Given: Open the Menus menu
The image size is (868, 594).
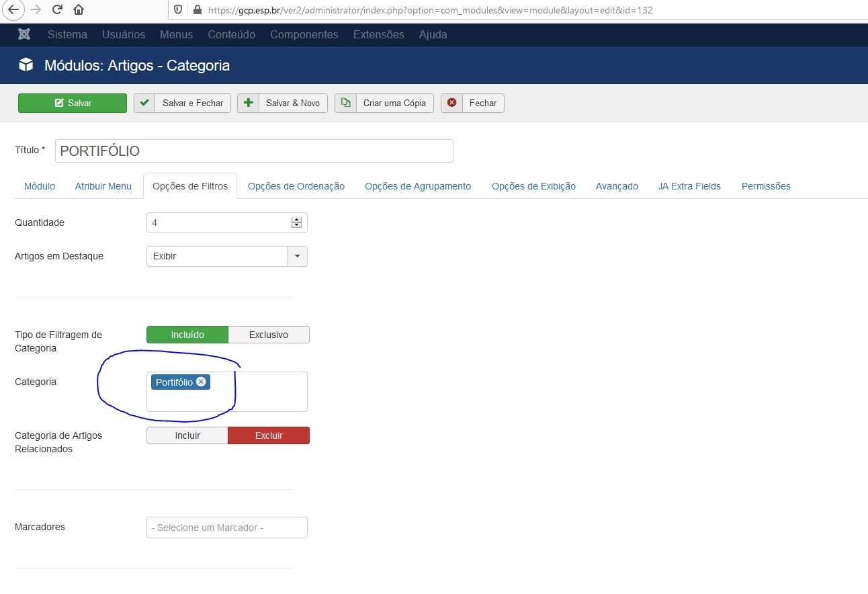Looking at the screenshot, I should pyautogui.click(x=176, y=34).
